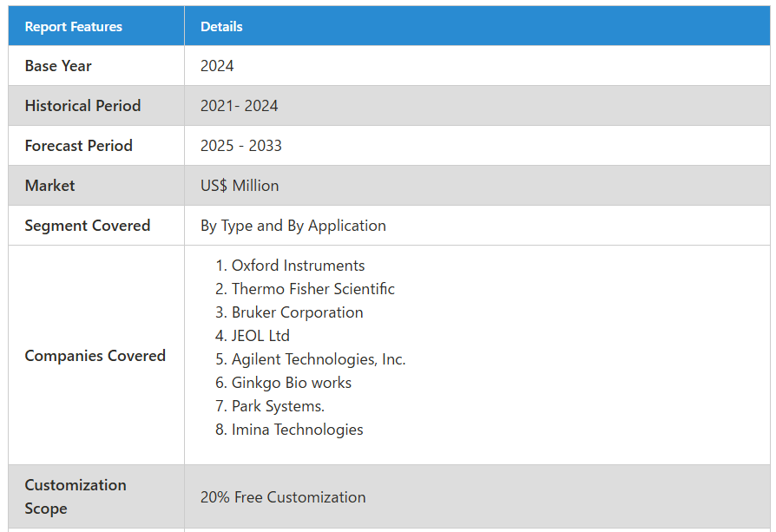Image resolution: width=776 pixels, height=532 pixels.
Task: Click "Imina Technologies" list entry
Action: [297, 430]
